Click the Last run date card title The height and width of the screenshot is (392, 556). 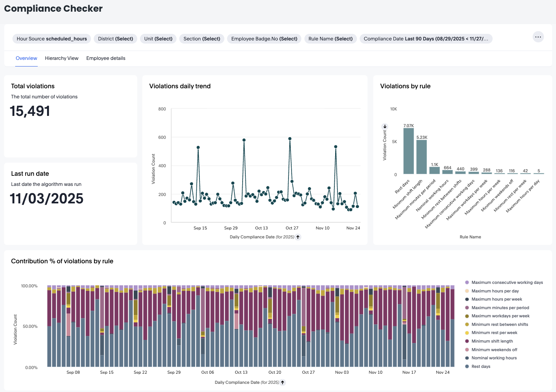[x=30, y=174]
